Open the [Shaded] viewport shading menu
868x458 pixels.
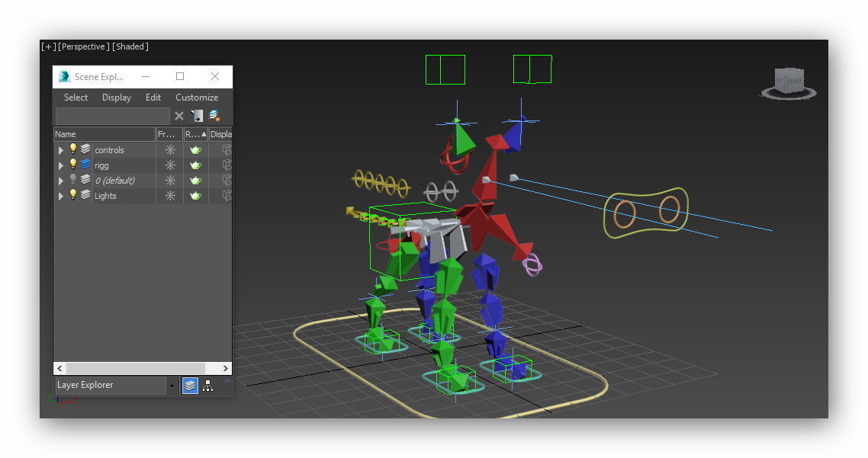pos(130,46)
